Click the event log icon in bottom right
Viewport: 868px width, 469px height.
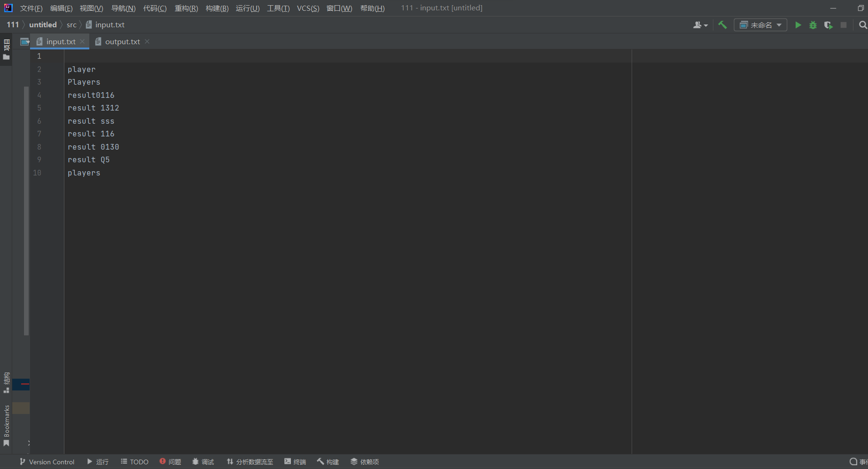tap(853, 462)
